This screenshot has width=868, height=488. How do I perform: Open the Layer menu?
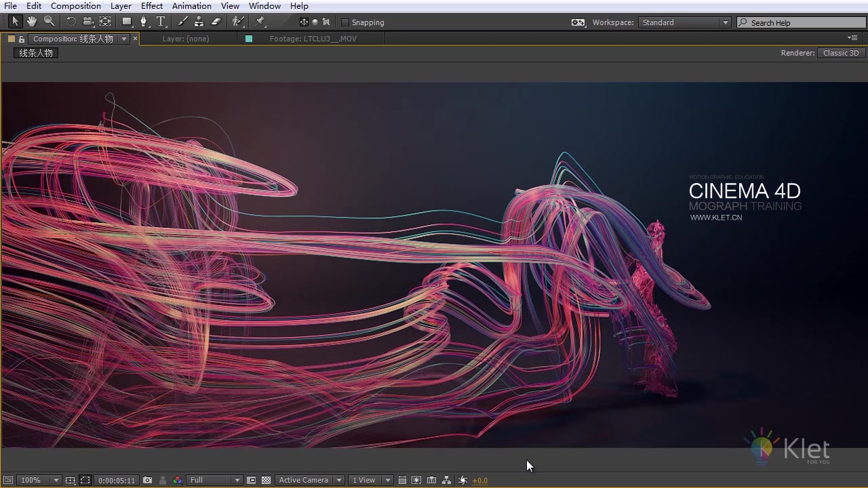(121, 5)
